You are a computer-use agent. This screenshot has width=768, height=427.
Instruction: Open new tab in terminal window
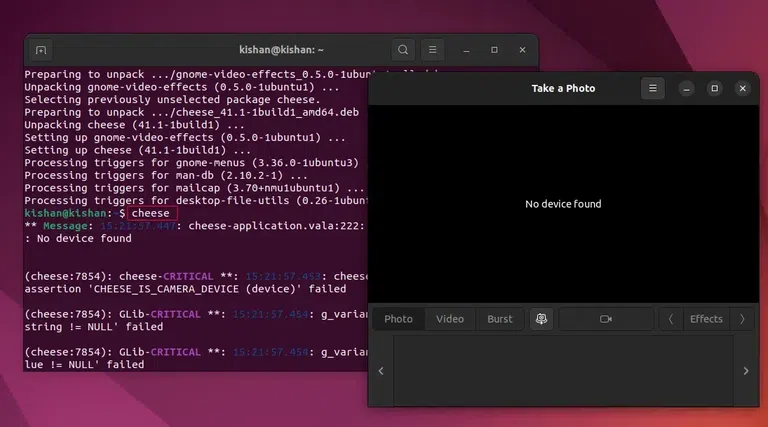click(41, 50)
